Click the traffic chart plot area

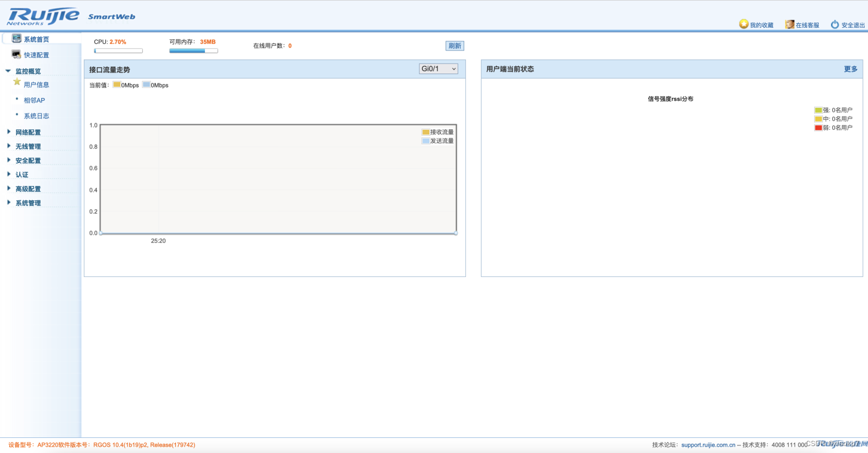(278, 179)
